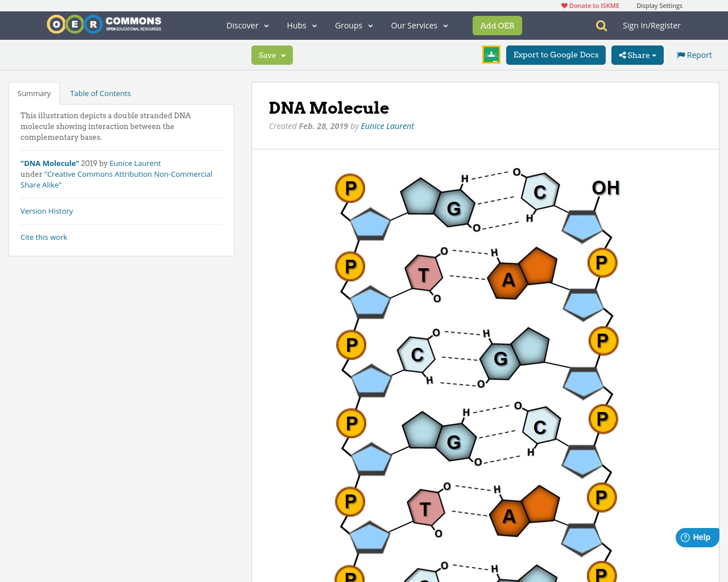Click the Report flag icon
The height and width of the screenshot is (582, 728).
tap(680, 54)
